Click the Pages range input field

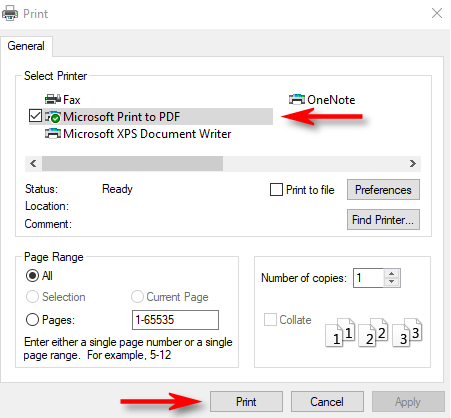coord(175,320)
